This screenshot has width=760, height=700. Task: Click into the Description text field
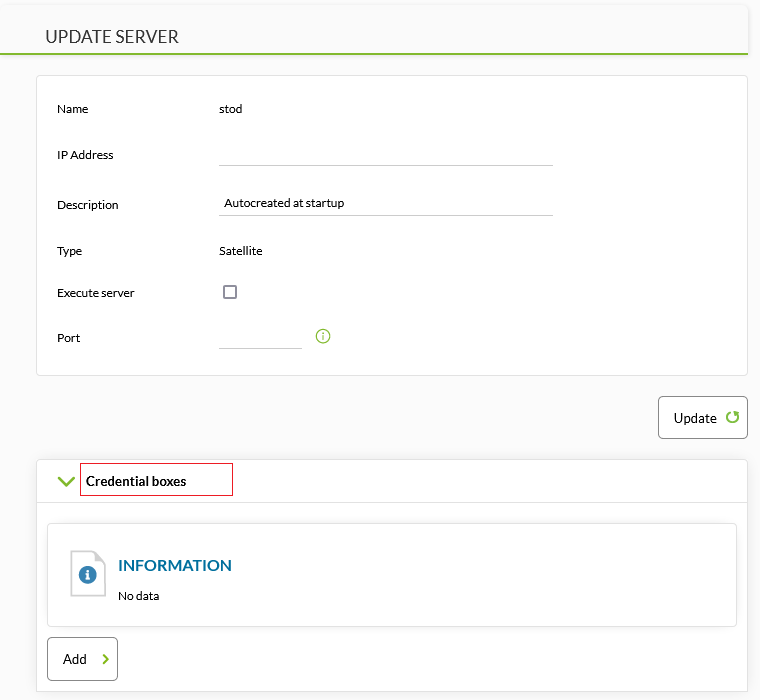click(385, 203)
